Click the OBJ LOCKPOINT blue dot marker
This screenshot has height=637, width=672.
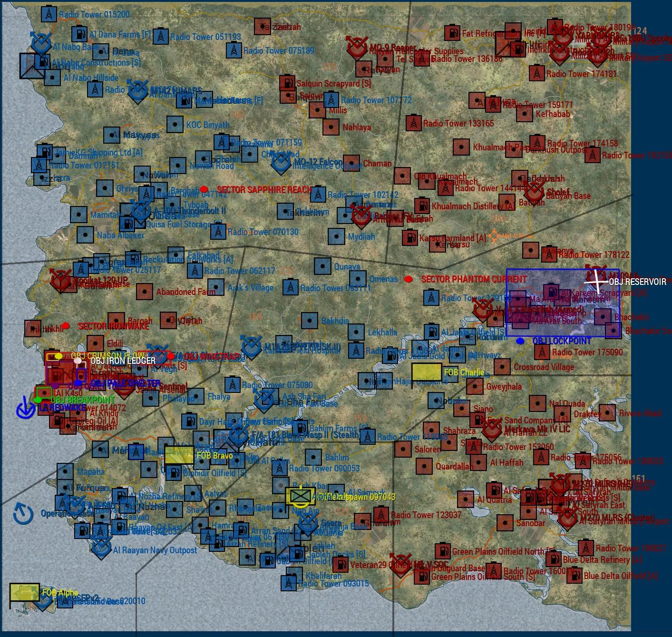pyautogui.click(x=520, y=341)
